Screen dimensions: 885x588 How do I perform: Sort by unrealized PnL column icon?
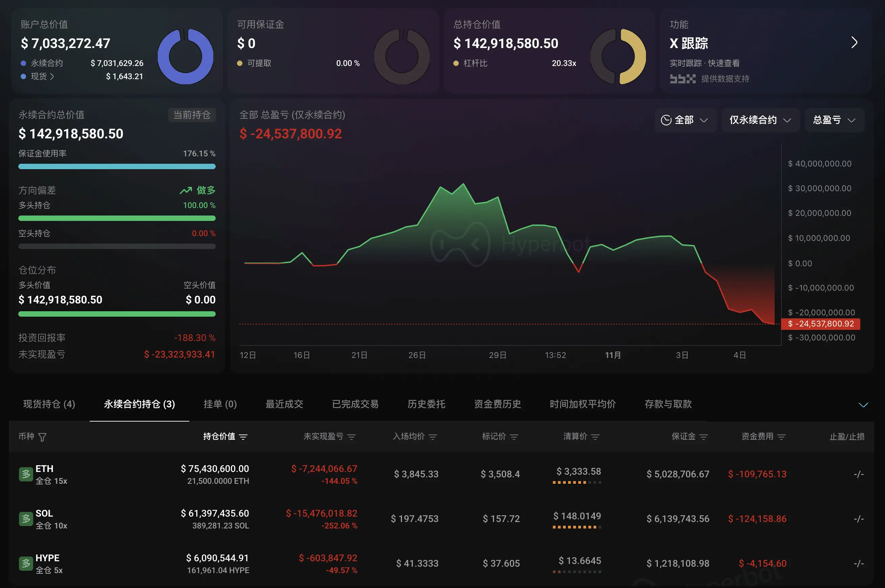tap(351, 437)
